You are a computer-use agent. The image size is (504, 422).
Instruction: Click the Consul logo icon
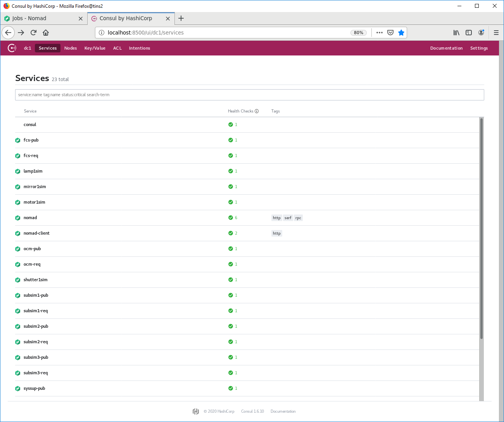pos(12,48)
